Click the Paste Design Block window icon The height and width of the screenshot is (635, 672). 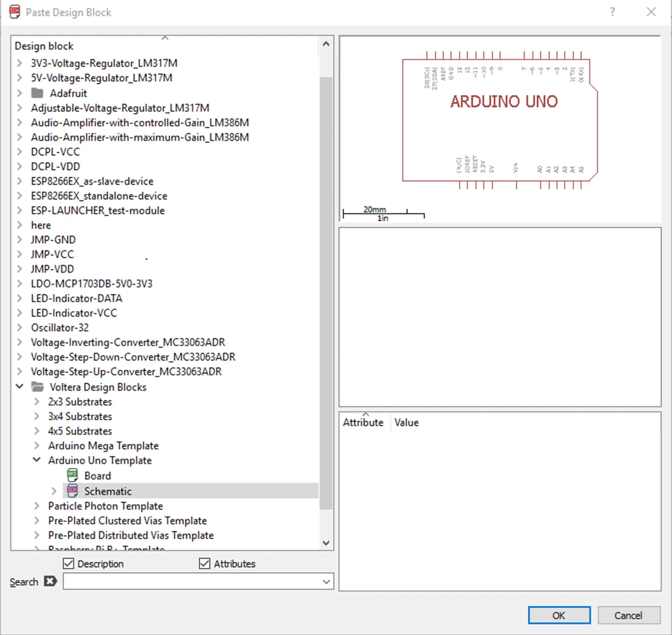pyautogui.click(x=15, y=12)
